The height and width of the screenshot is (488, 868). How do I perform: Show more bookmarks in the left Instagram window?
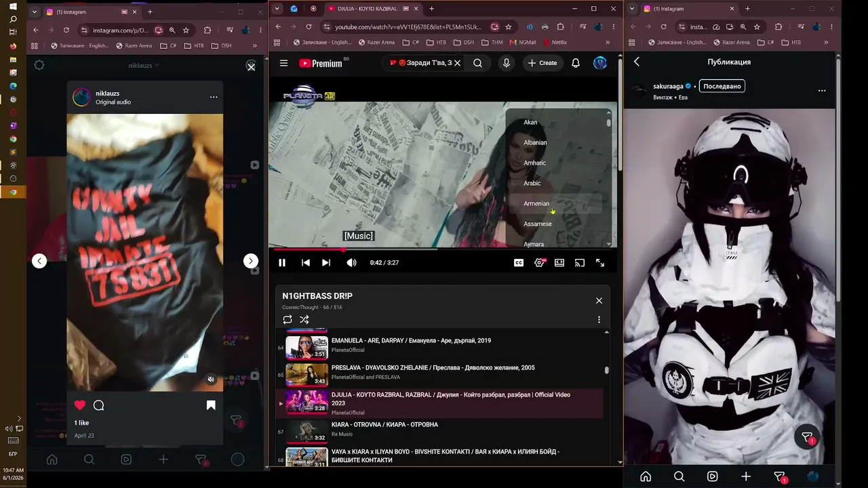255,45
